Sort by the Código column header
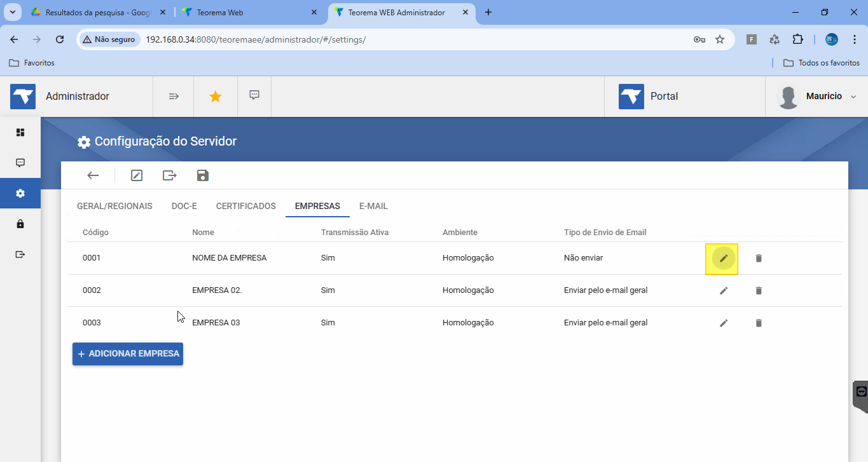The image size is (868, 462). pyautogui.click(x=95, y=233)
